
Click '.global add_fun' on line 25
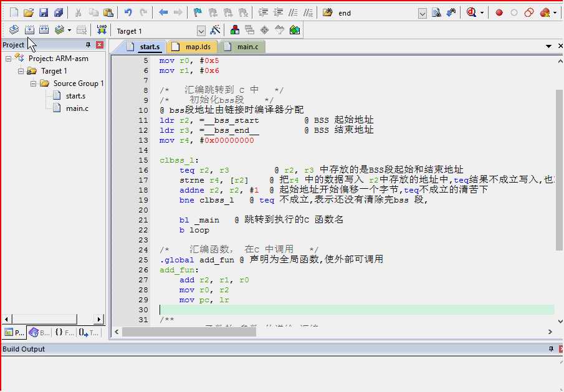pyautogui.click(x=197, y=260)
